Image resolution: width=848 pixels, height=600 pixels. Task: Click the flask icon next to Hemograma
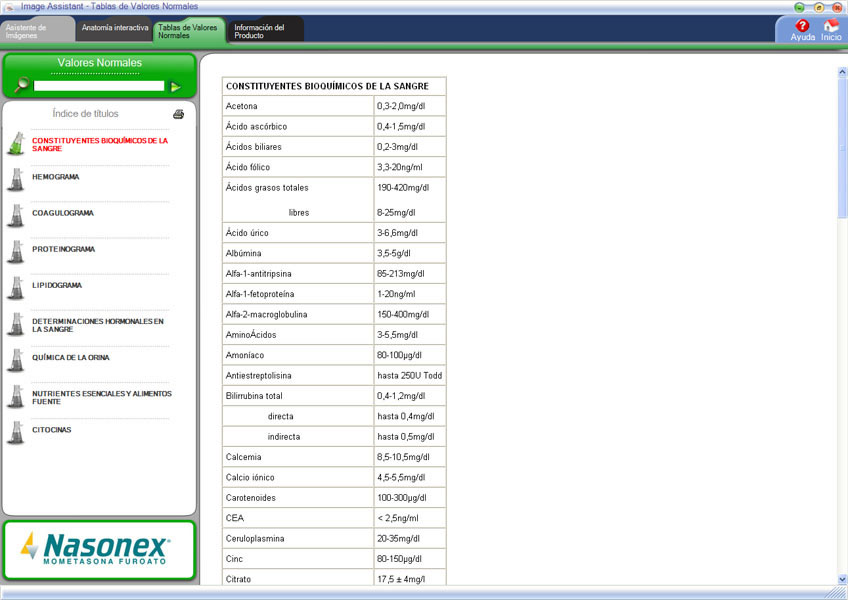(x=17, y=180)
